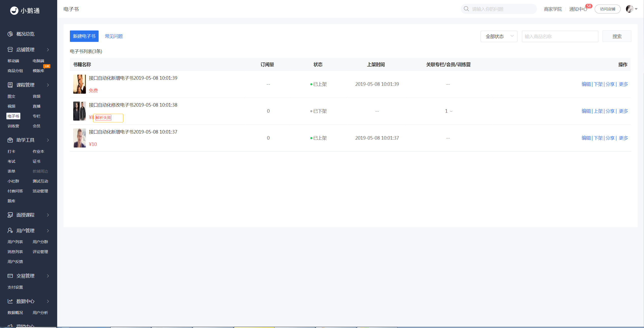Collapse the 交易管理 sidebar section chevron

click(x=48, y=276)
